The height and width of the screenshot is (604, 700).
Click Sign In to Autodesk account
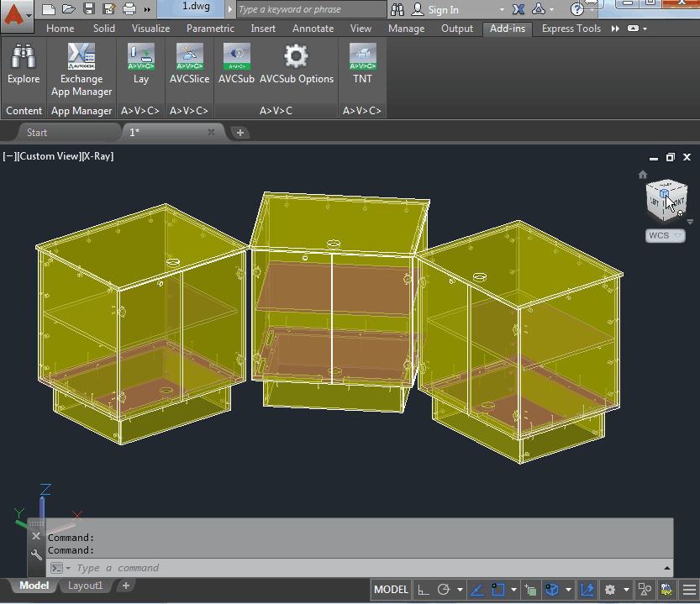click(443, 10)
